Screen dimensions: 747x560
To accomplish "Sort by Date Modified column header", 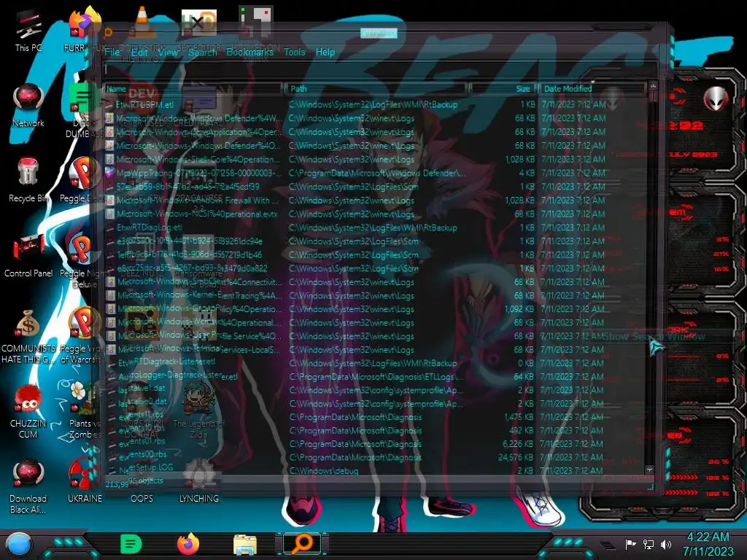I will (592, 88).
